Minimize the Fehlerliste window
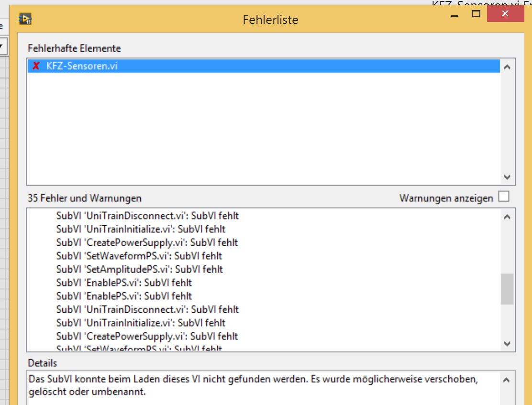The height and width of the screenshot is (405, 532). [454, 15]
